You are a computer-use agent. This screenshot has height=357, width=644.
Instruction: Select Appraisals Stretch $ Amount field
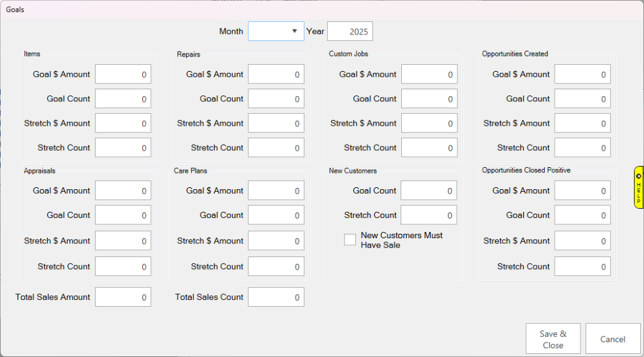point(123,241)
